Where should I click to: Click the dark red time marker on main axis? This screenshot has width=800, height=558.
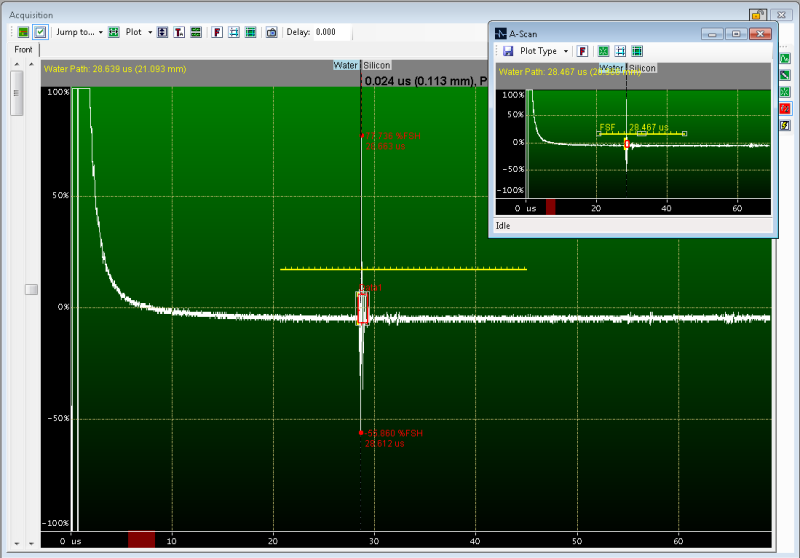click(141, 539)
